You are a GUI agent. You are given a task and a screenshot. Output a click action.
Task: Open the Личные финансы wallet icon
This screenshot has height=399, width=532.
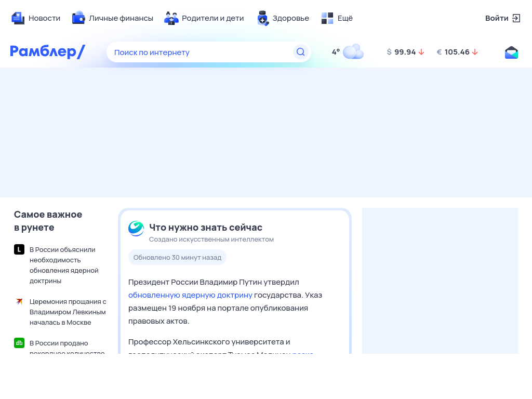78,18
